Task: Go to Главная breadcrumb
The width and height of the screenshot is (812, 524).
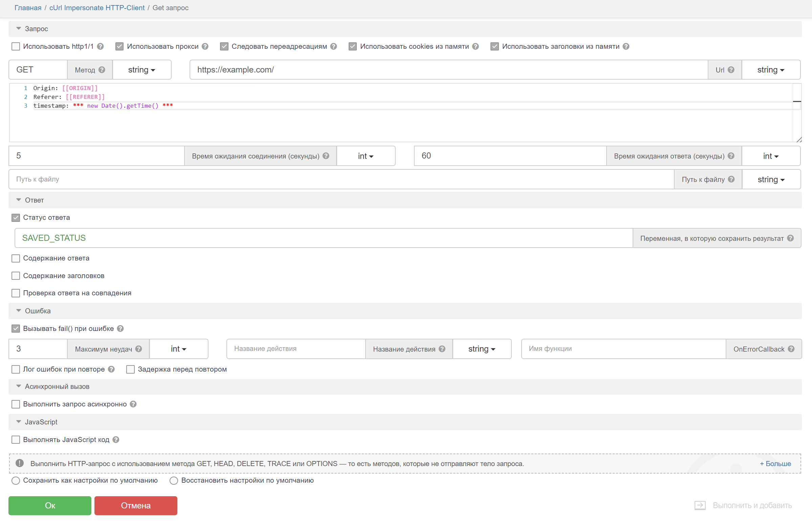Action: point(28,8)
